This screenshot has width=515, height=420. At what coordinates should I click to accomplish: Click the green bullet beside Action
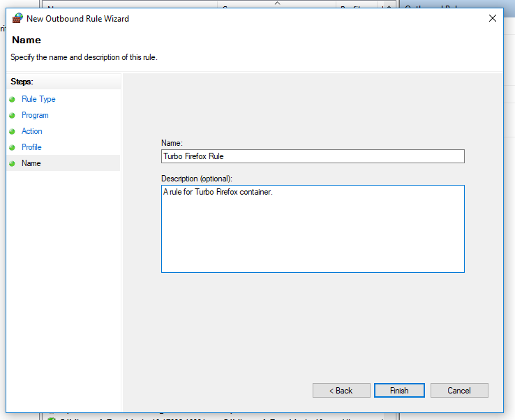(12, 131)
